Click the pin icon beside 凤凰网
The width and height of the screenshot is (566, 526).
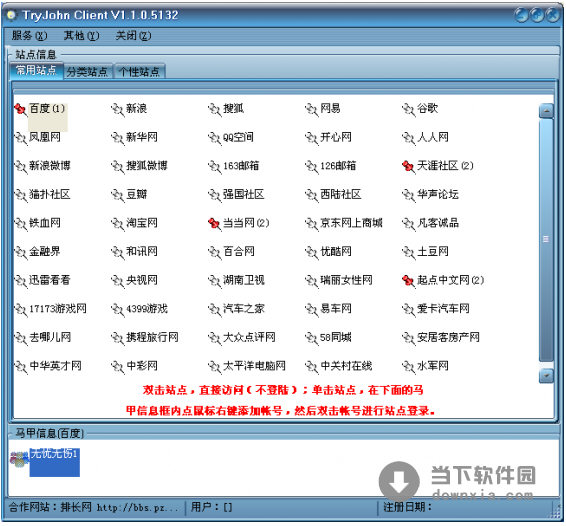20,138
